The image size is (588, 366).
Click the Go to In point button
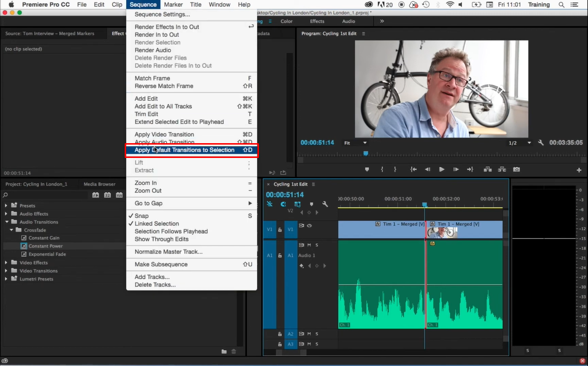[x=414, y=169]
